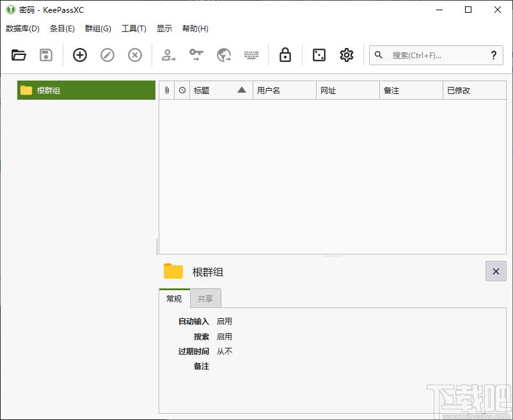Click the search magnifier icon
The image size is (513, 420).
coord(379,55)
